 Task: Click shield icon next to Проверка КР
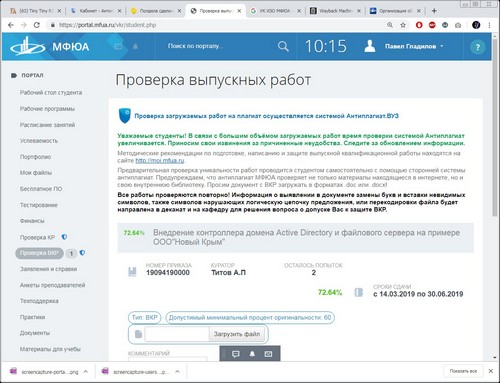[64, 237]
